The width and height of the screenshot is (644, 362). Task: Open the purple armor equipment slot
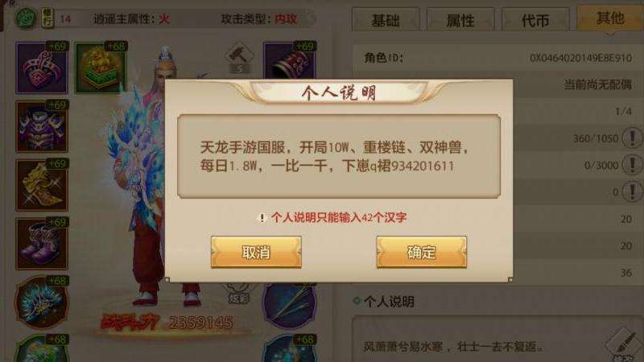click(42, 126)
